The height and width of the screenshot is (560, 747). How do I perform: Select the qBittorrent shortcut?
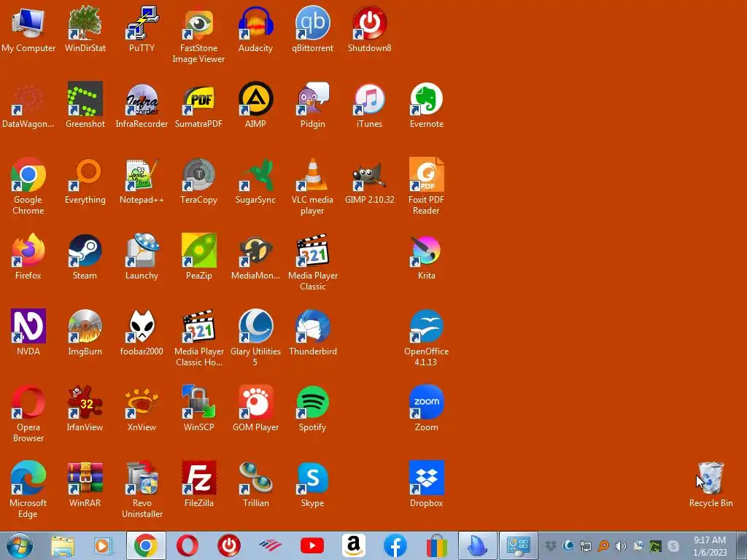[x=312, y=23]
